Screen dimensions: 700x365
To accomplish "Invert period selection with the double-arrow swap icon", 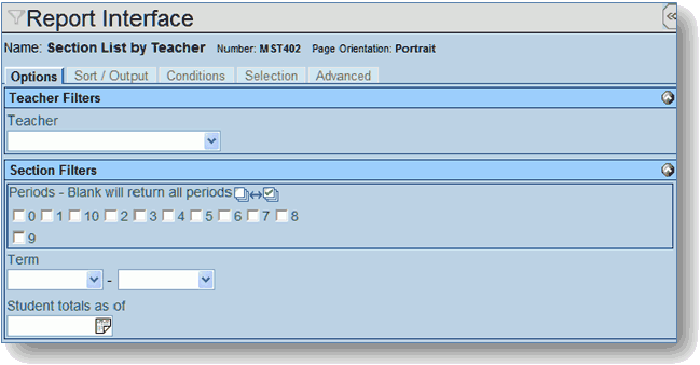I will click(256, 195).
